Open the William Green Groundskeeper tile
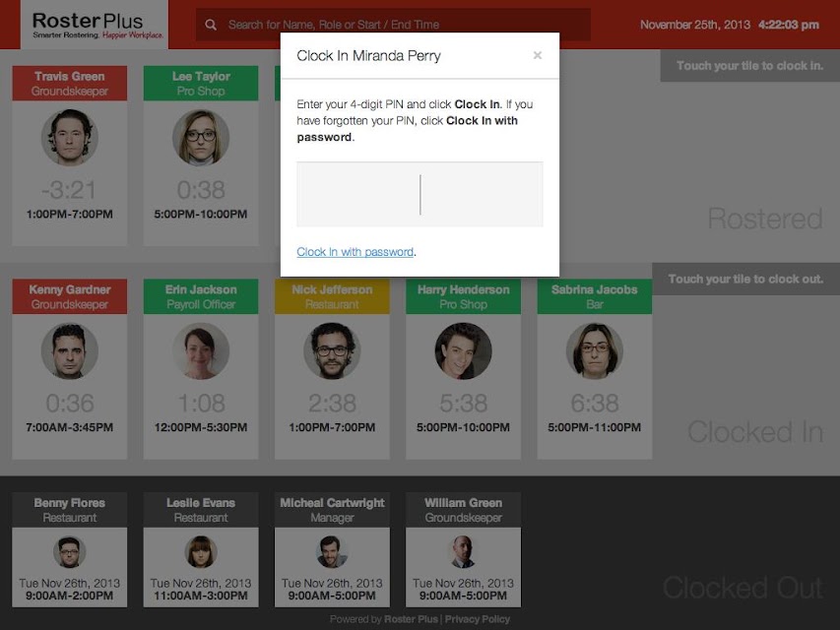Screen dimensions: 840x630 click(x=464, y=549)
